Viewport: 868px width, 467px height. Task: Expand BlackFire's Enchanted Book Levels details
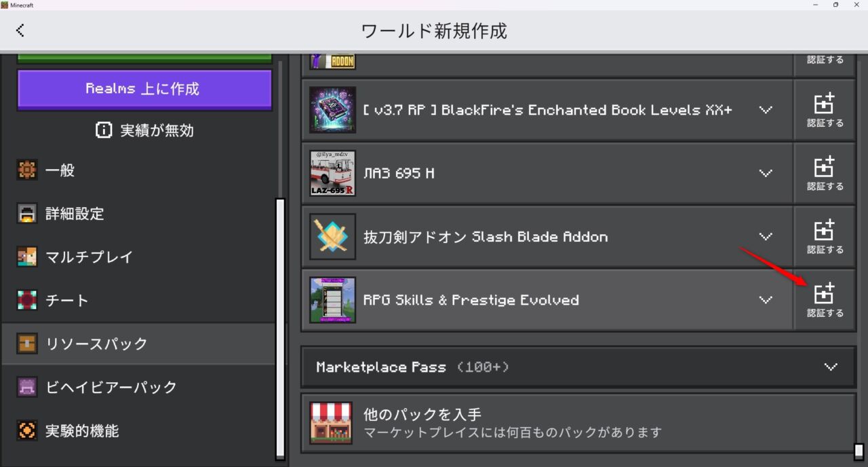[766, 110]
